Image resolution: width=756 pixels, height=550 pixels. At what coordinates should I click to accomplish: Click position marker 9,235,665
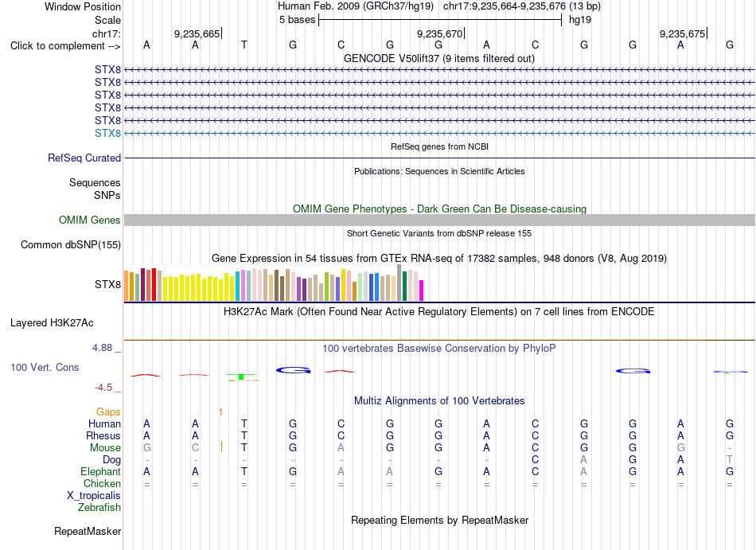(197, 33)
